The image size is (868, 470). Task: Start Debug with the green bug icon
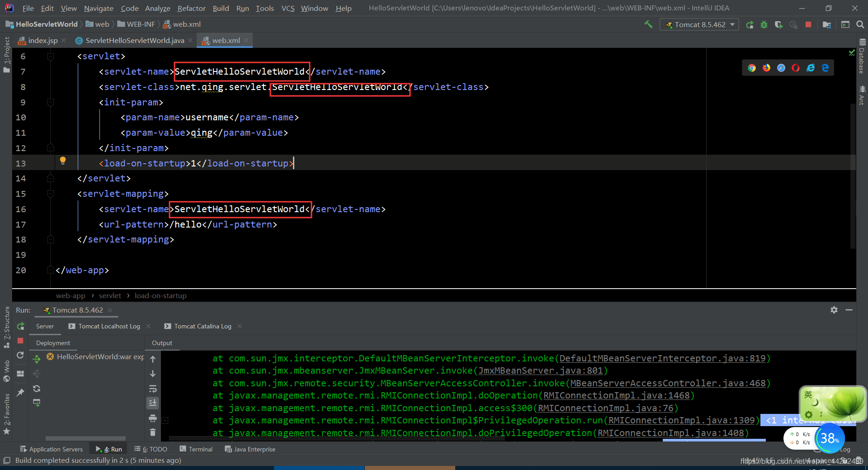click(764, 25)
